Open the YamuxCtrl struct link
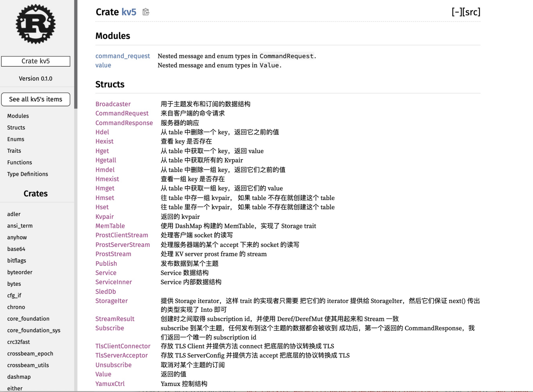This screenshot has width=533, height=392. (x=110, y=384)
